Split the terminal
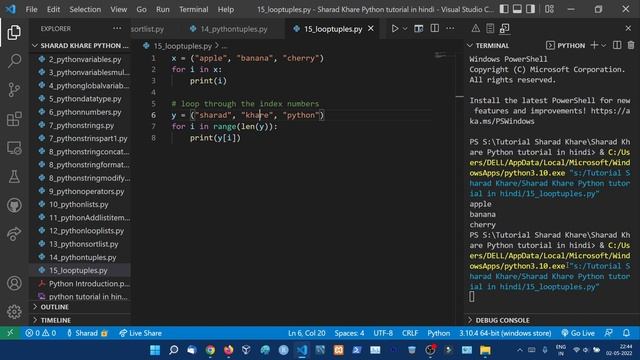640x360 pixels. 617,45
